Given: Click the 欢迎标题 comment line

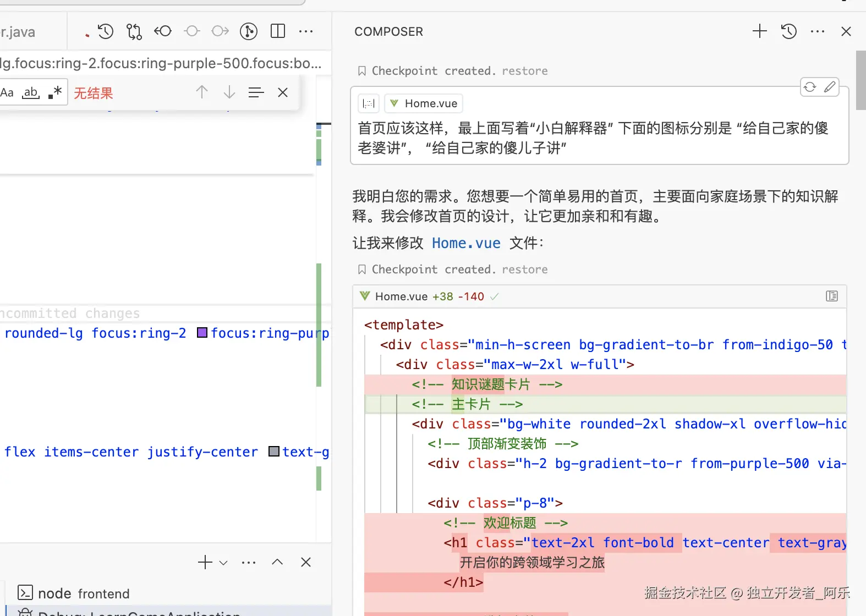Looking at the screenshot, I should click(x=506, y=522).
